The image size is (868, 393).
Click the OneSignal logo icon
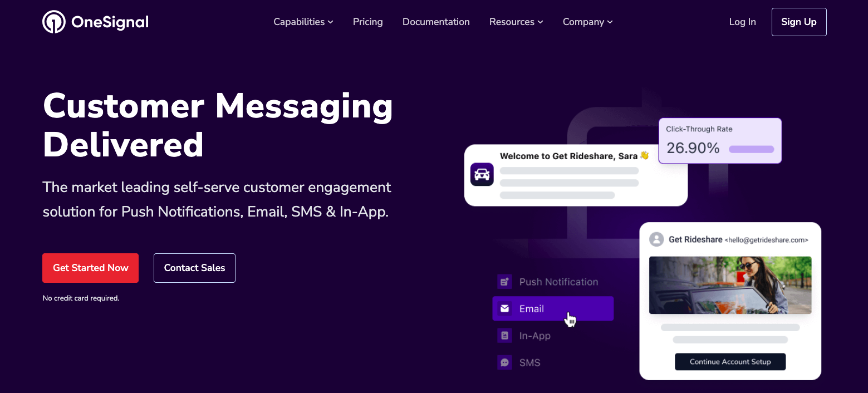tap(54, 22)
